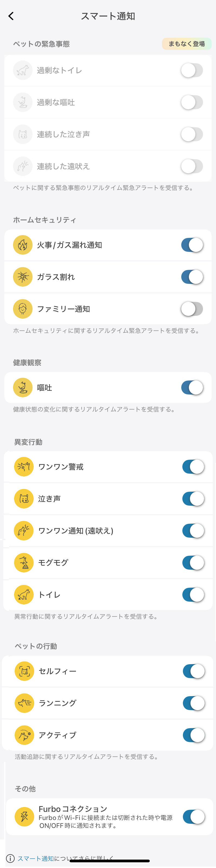Disable the 火事/ガス漏れ通知 toggle

(x=192, y=245)
